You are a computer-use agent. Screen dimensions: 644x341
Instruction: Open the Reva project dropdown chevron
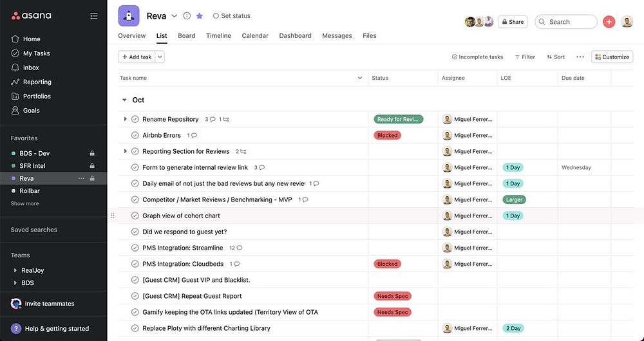175,16
